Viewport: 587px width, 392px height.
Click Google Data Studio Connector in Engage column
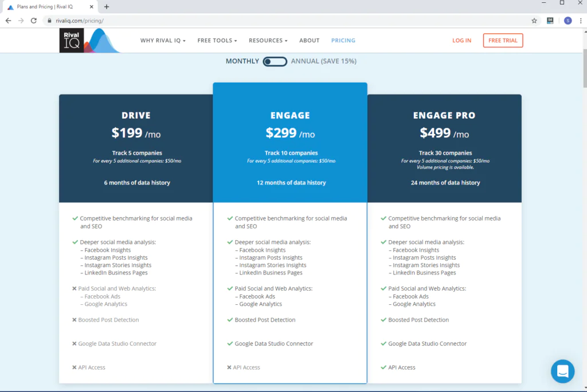[x=274, y=343]
